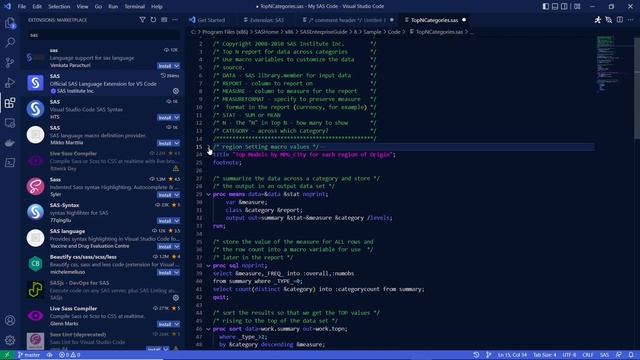Open notifications bell in status bar
This screenshot has height=360, width=640.
(x=631, y=355)
